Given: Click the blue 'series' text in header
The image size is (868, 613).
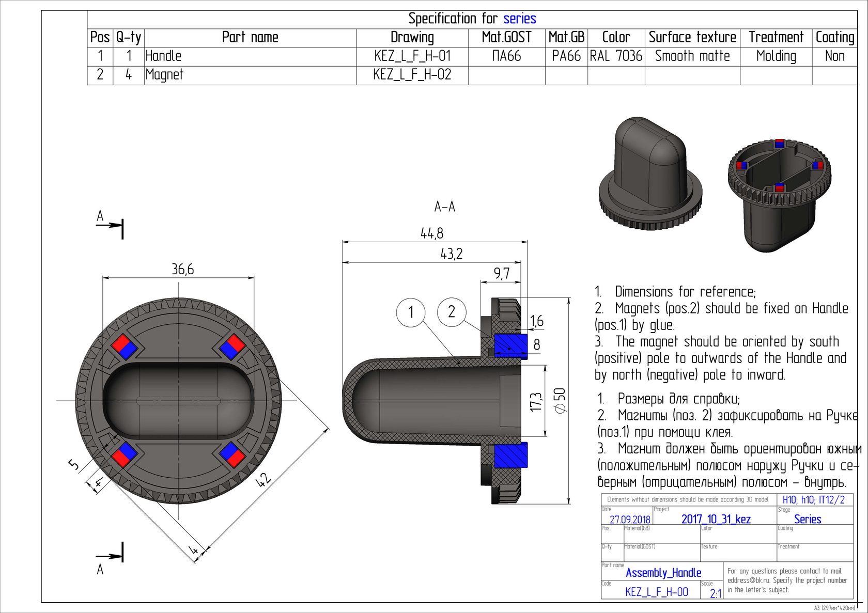Looking at the screenshot, I should [x=519, y=19].
